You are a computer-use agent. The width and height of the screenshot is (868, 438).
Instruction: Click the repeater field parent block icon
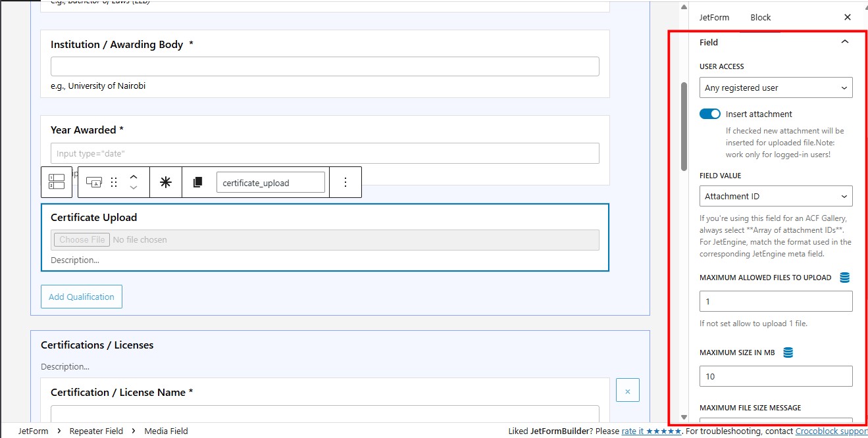pyautogui.click(x=57, y=182)
